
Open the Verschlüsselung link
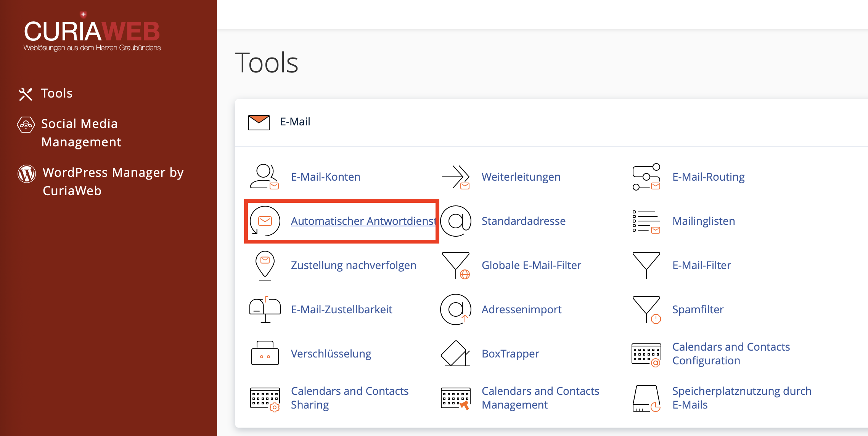(x=331, y=354)
